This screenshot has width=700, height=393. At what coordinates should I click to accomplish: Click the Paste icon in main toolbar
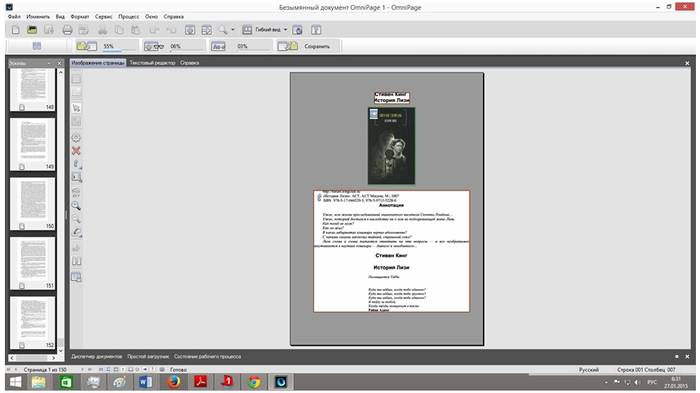135,30
